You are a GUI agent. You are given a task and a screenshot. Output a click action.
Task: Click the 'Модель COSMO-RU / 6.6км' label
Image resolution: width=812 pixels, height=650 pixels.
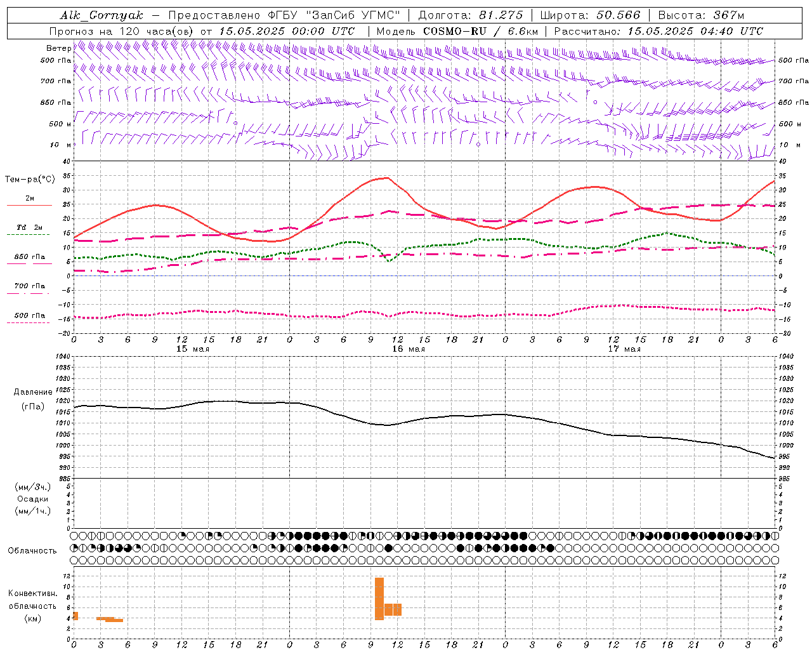pyautogui.click(x=457, y=31)
